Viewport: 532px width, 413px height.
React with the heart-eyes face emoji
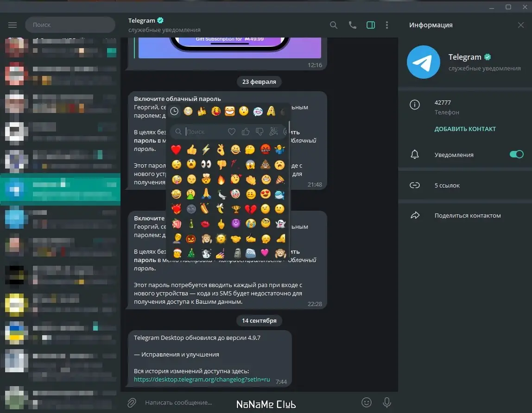(x=266, y=194)
